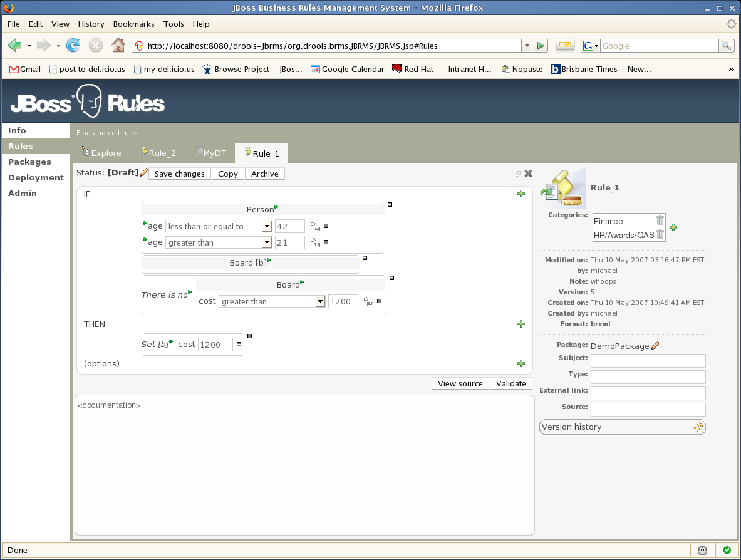741x560 pixels.
Task: Switch to the MyDT tab
Action: 211,153
